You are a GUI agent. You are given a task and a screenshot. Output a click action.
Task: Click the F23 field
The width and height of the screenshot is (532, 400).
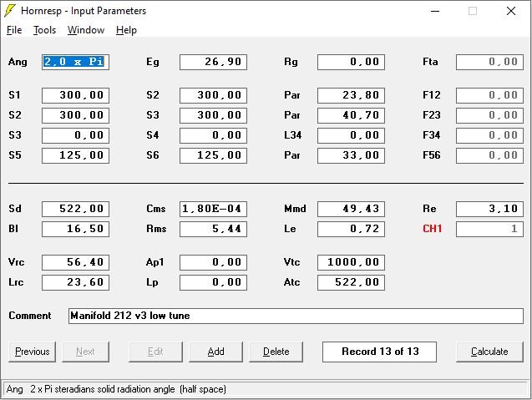click(489, 115)
